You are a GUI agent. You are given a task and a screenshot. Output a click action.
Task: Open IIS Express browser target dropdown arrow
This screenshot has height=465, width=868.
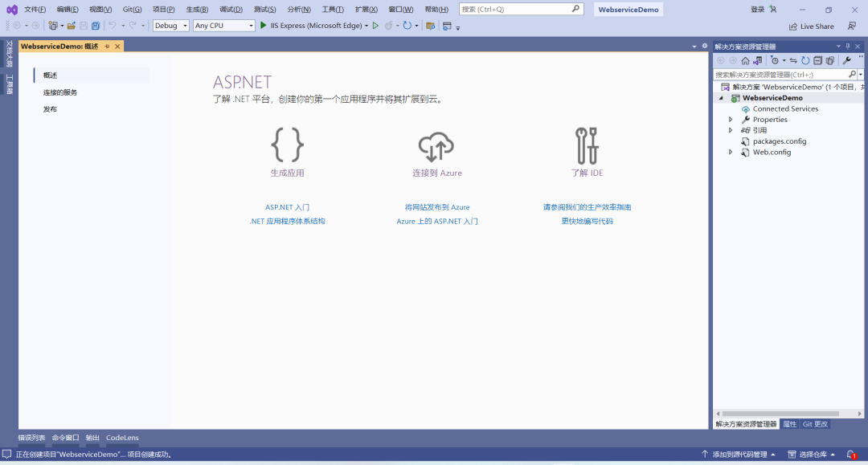[x=366, y=26]
